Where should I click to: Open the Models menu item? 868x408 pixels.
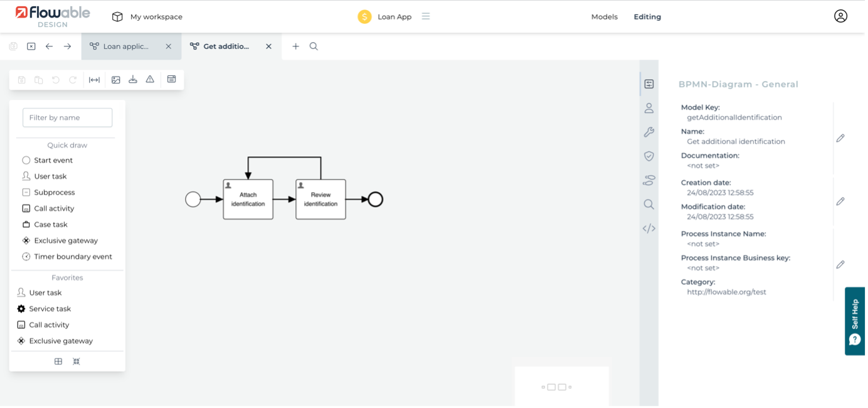point(604,16)
